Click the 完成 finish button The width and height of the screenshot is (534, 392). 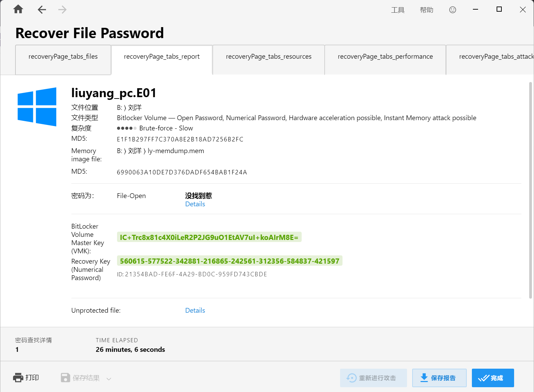click(493, 378)
